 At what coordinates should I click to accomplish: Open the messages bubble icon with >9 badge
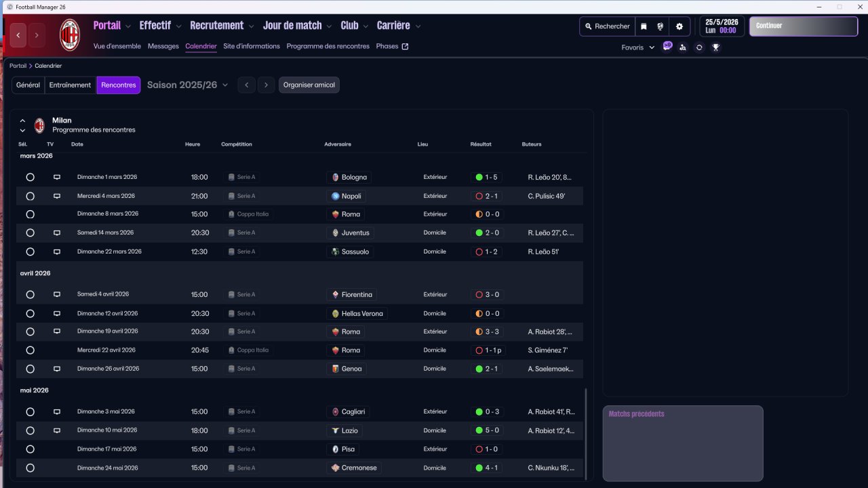[x=667, y=46]
